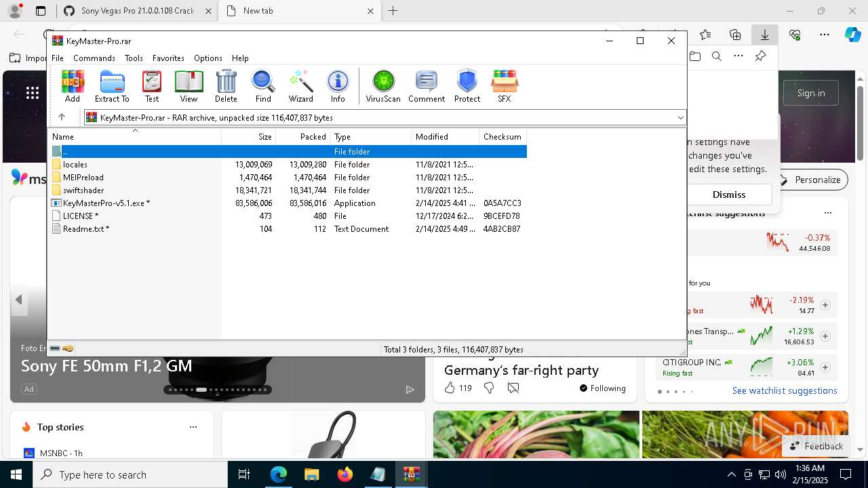Click the Extract To toolbar icon
The width and height of the screenshot is (868, 488).
coord(112,86)
